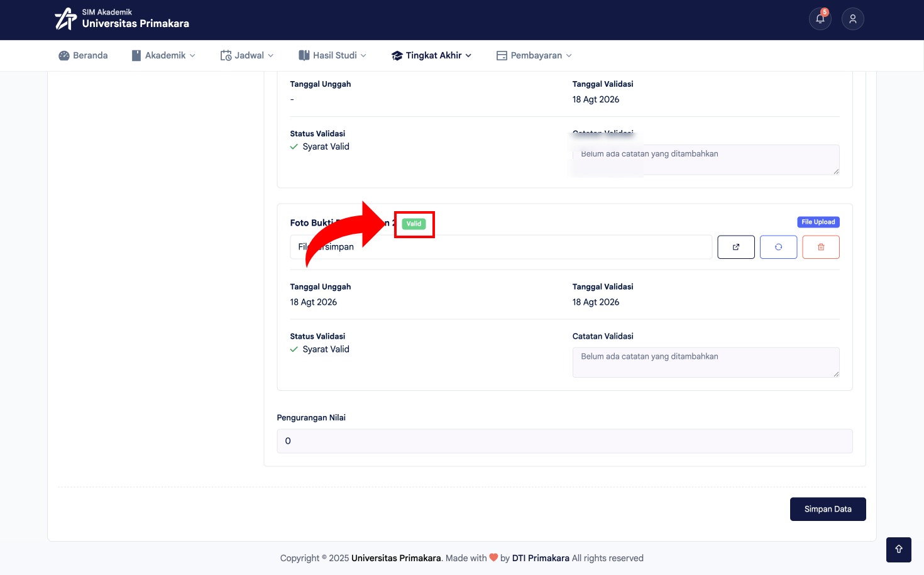Expand the Hasil Studi chevron
The image size is (924, 575).
coord(363,55)
